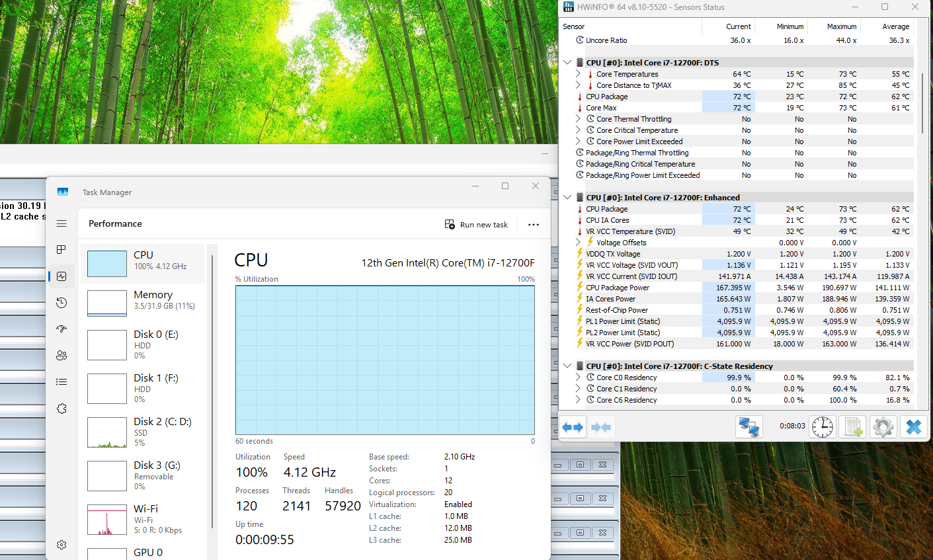Click the HWiNFO sensor list vertical scrollbar

click(922, 102)
